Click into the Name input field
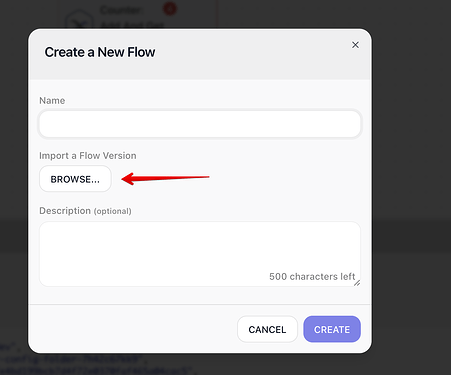451x375 pixels. [x=200, y=124]
